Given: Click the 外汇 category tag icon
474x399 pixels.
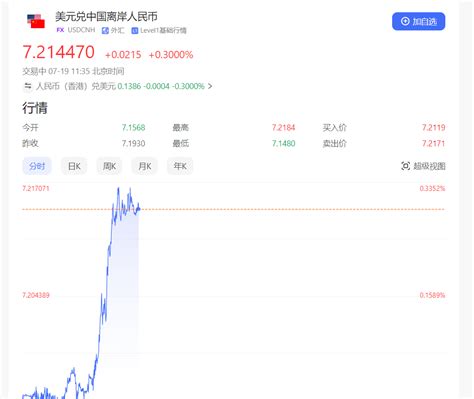Looking at the screenshot, I should click(x=105, y=30).
